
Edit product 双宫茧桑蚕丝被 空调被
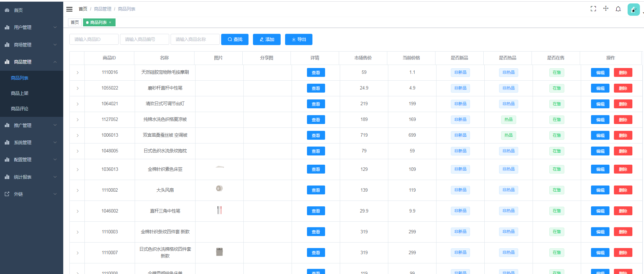(x=600, y=135)
